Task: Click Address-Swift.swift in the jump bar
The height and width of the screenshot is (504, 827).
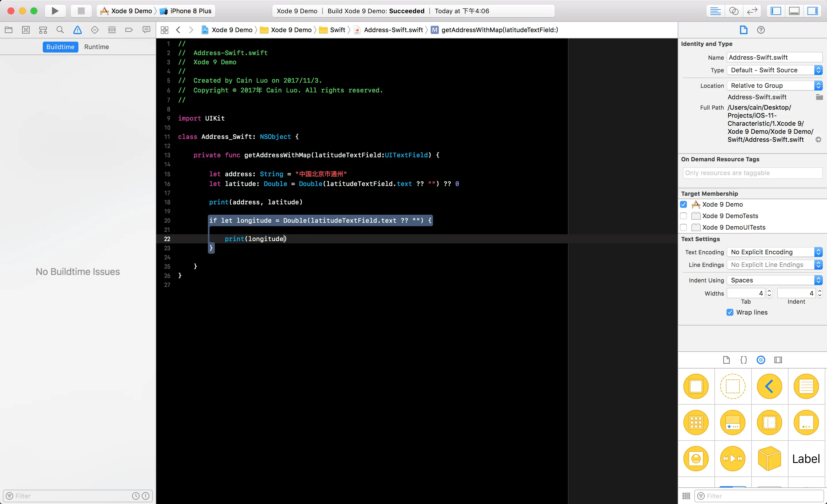Action: (393, 30)
